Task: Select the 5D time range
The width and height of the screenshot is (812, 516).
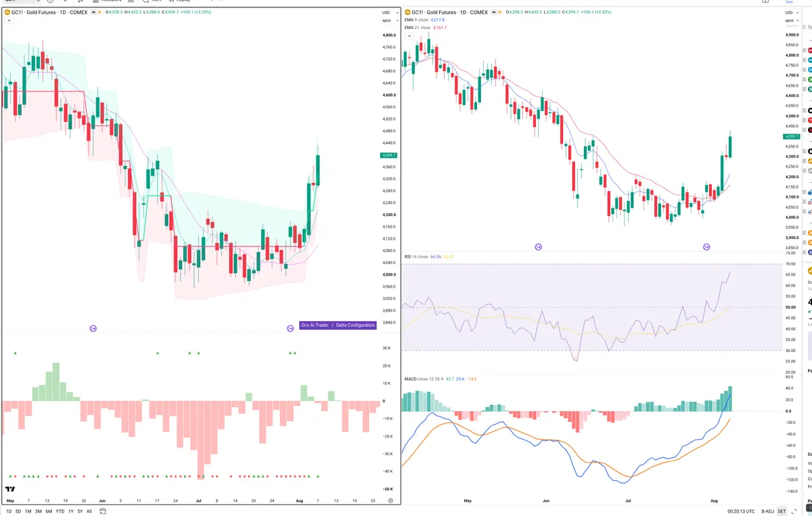Action: point(18,511)
